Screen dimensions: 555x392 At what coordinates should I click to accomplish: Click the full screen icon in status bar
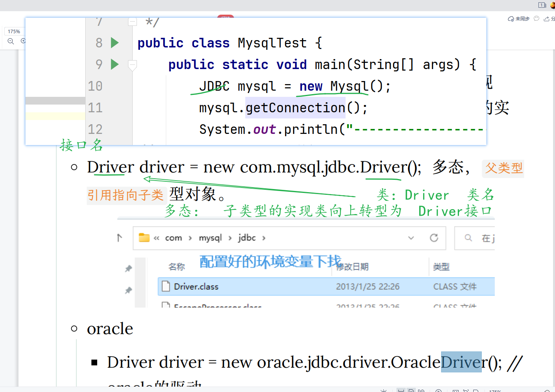(466, 390)
